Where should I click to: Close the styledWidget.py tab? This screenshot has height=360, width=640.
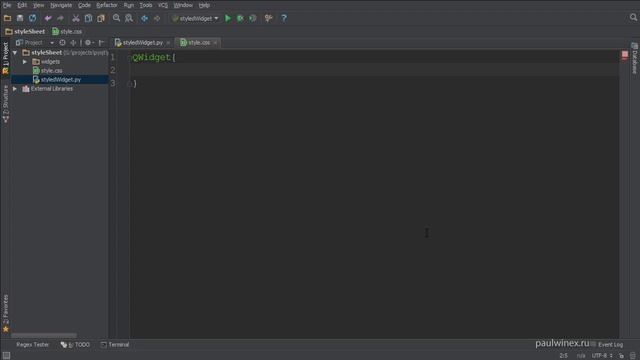click(168, 43)
